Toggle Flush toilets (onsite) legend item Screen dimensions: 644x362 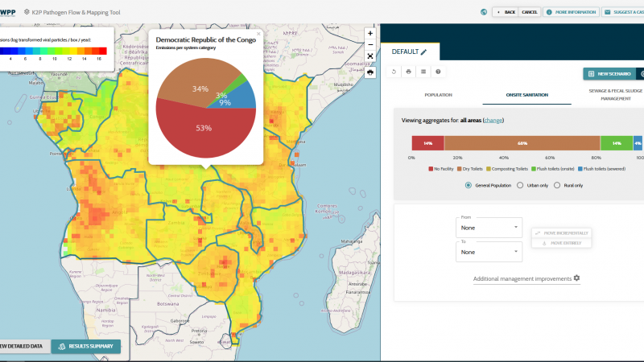553,169
